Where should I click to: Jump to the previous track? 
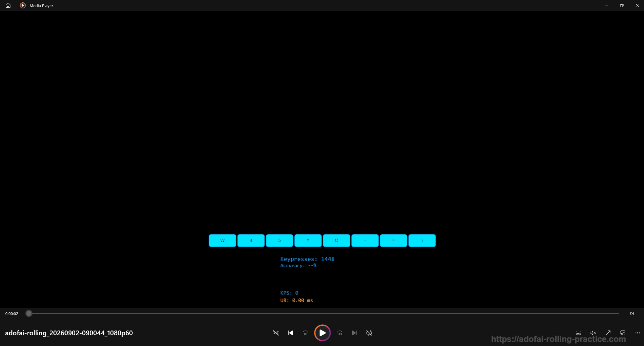[x=291, y=333]
